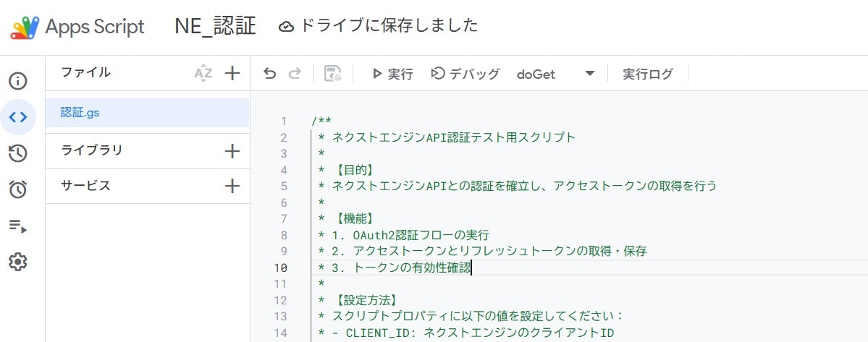This screenshot has height=342, width=868.
Task: Add a new file with plus icon
Action: pyautogui.click(x=232, y=73)
